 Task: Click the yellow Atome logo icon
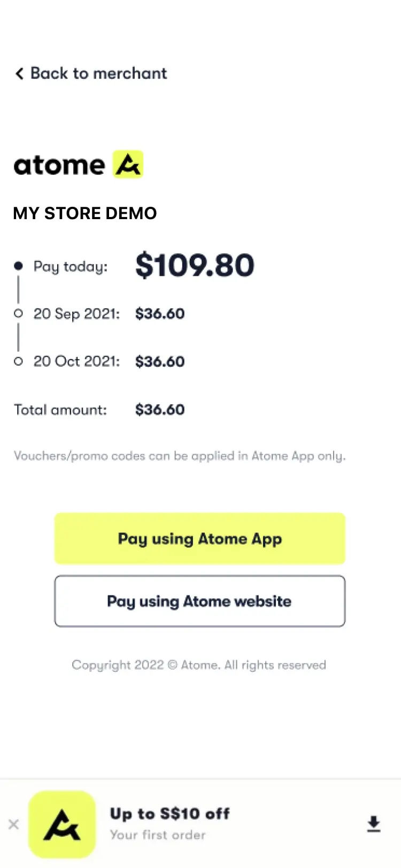127,164
